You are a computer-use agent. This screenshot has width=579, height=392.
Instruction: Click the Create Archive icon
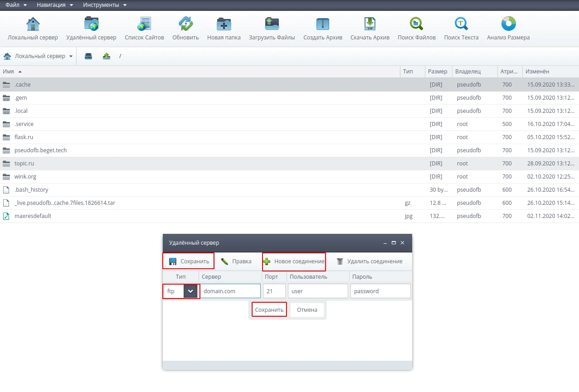click(x=322, y=24)
